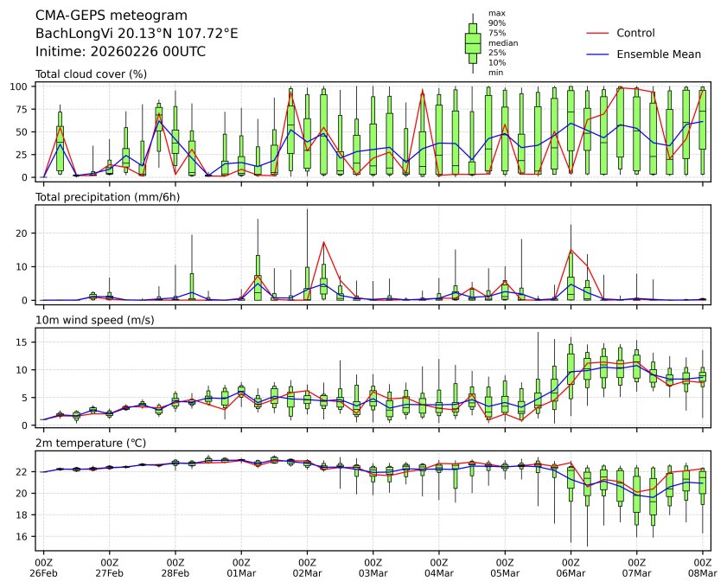The width and height of the screenshot is (727, 588).
Task: Click the 'Initime: 20260226 00UTC' text
Action: tap(120, 52)
